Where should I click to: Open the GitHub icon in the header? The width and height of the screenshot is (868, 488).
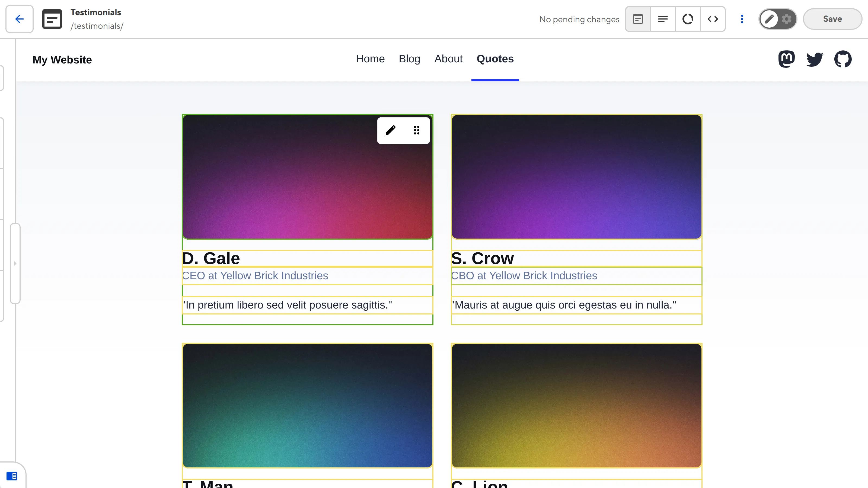coord(843,59)
